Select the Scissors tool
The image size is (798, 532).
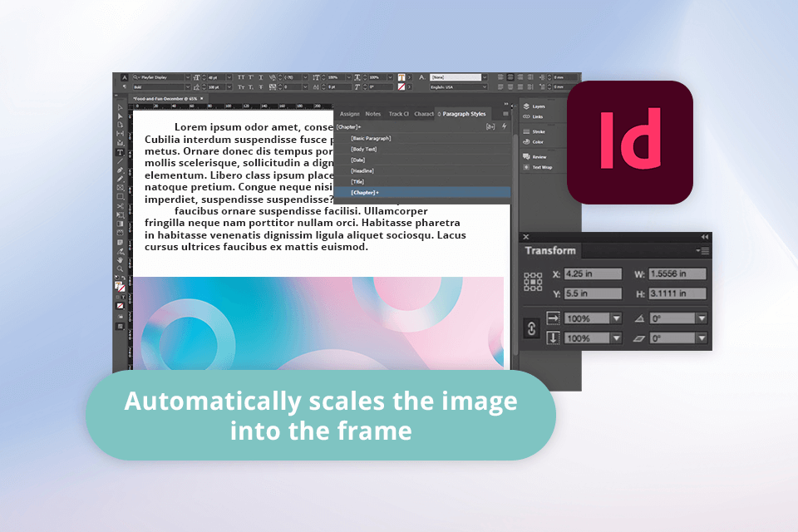pyautogui.click(x=120, y=206)
